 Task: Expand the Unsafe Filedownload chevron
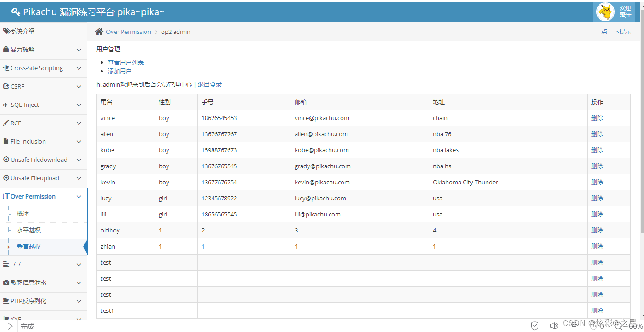[79, 160]
